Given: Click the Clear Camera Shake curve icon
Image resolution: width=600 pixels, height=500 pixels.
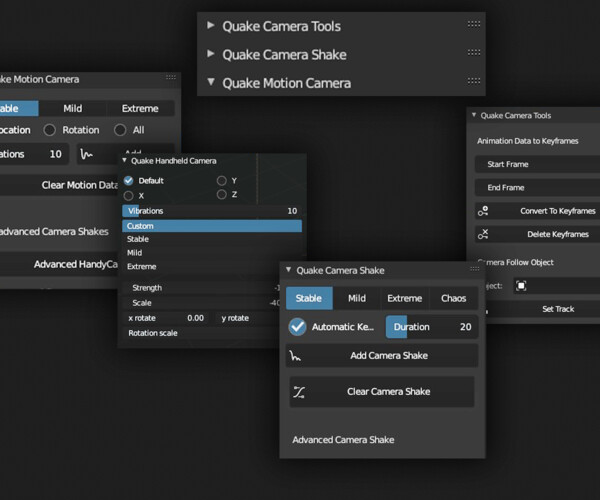Looking at the screenshot, I should [x=299, y=392].
